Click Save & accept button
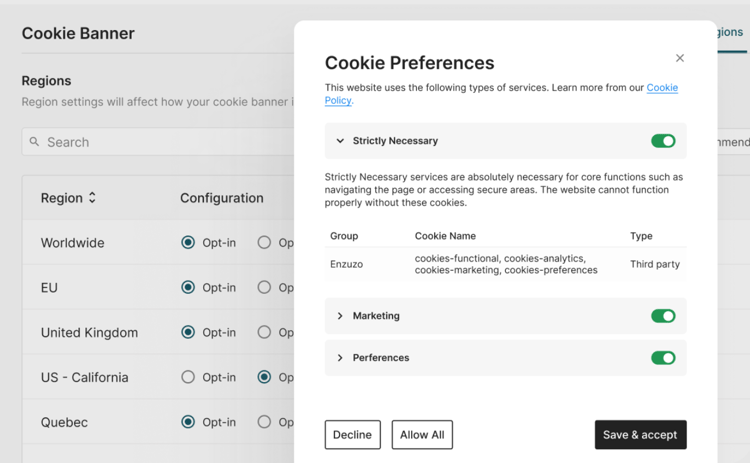This screenshot has width=750, height=463. [x=640, y=435]
